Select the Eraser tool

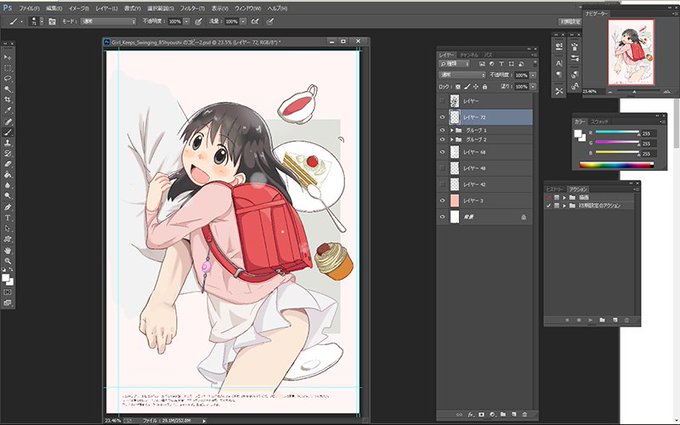pos(7,164)
